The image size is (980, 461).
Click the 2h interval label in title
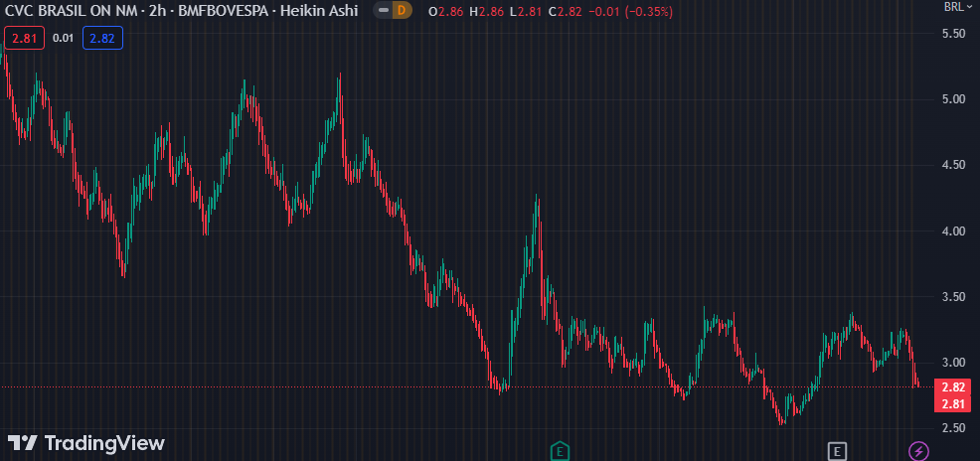tap(157, 10)
